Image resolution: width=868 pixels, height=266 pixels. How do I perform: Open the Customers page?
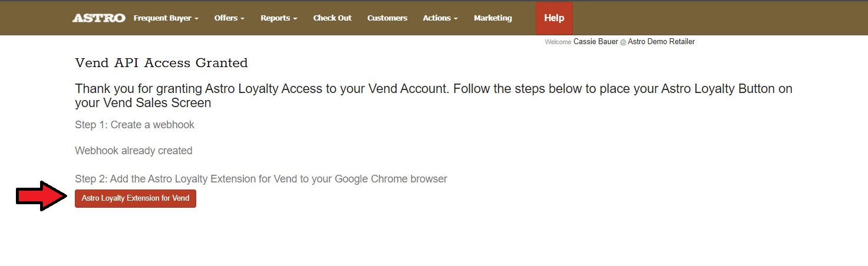[x=387, y=18]
